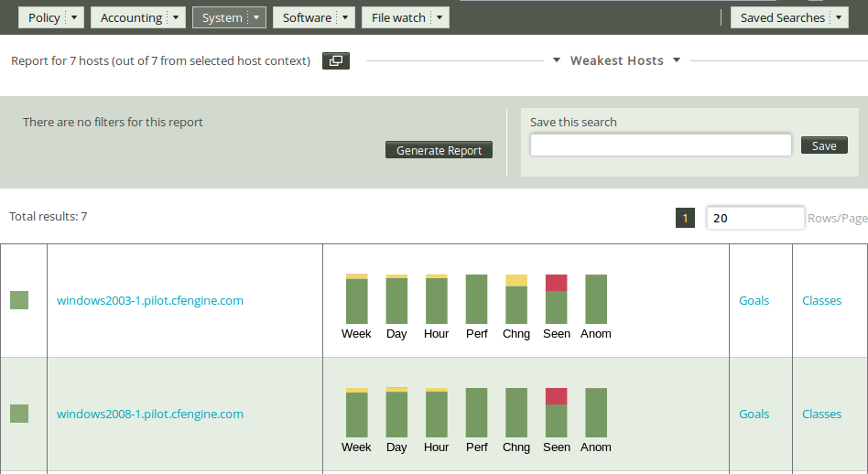Expand the Policy dropdown arrow
868x474 pixels.
coord(74,17)
